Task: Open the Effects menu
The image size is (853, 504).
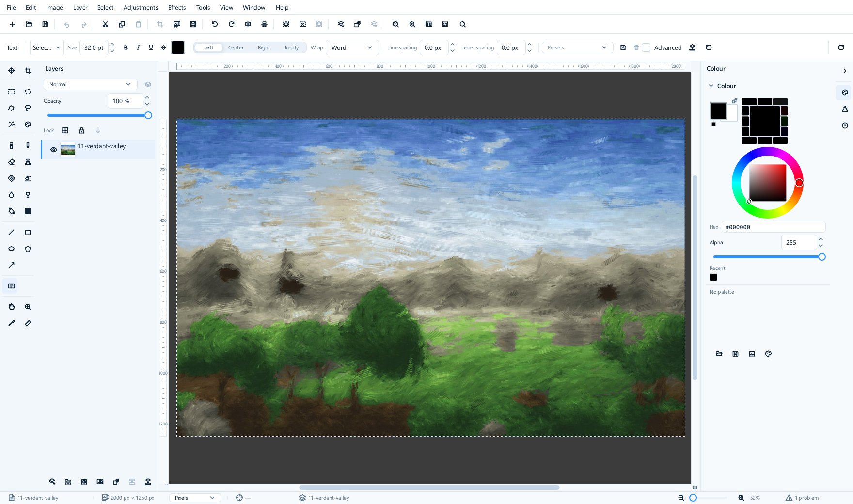Action: (x=177, y=7)
